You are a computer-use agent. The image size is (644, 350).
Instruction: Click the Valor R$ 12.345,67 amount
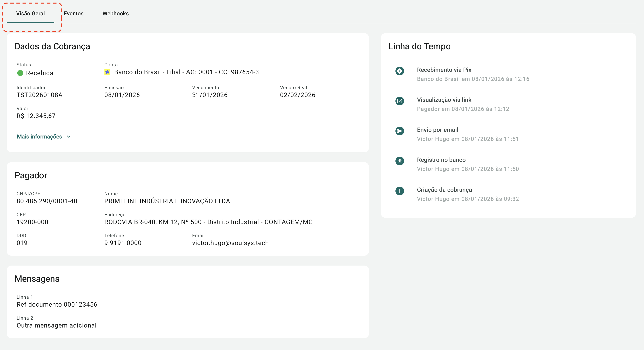pos(36,116)
